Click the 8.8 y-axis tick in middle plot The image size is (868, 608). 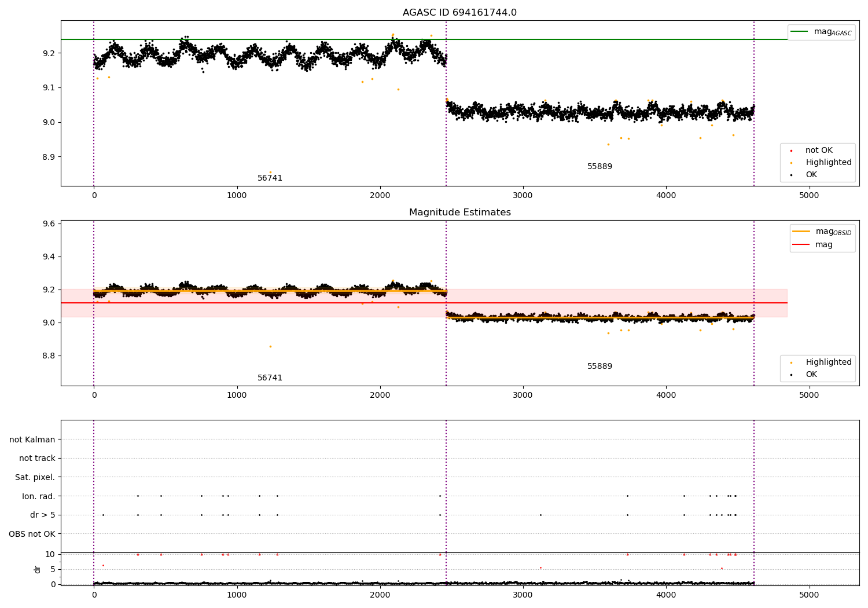49,356
